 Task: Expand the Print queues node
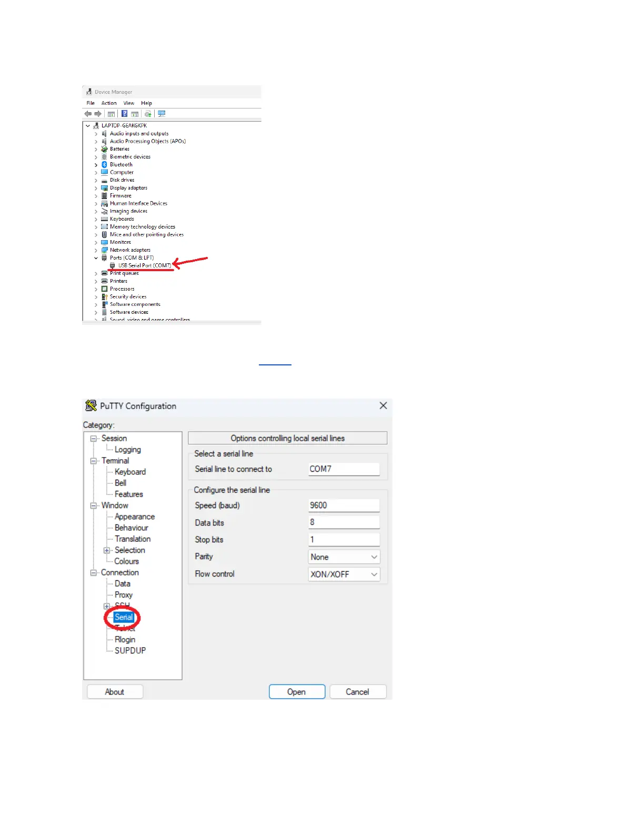[96, 273]
